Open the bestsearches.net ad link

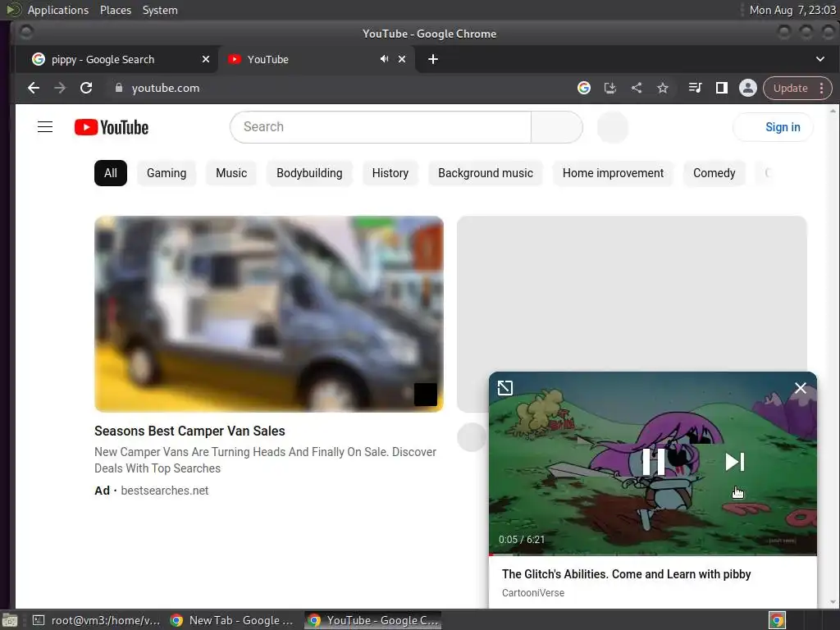point(164,491)
